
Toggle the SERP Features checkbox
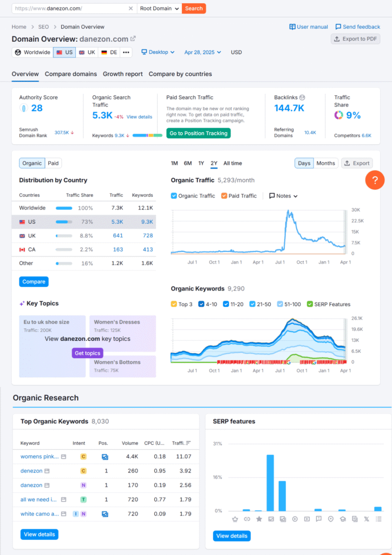(x=310, y=304)
